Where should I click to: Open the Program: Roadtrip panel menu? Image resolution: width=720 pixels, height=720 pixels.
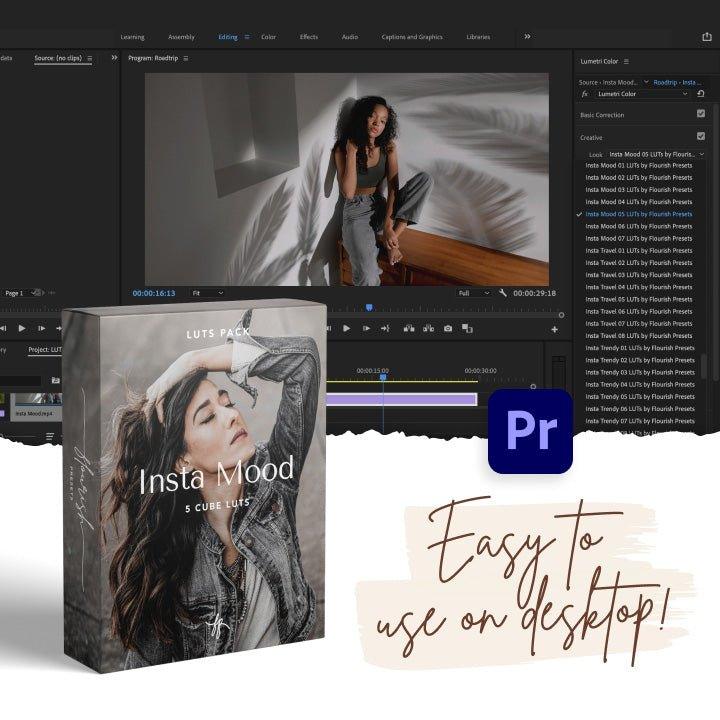click(x=185, y=59)
